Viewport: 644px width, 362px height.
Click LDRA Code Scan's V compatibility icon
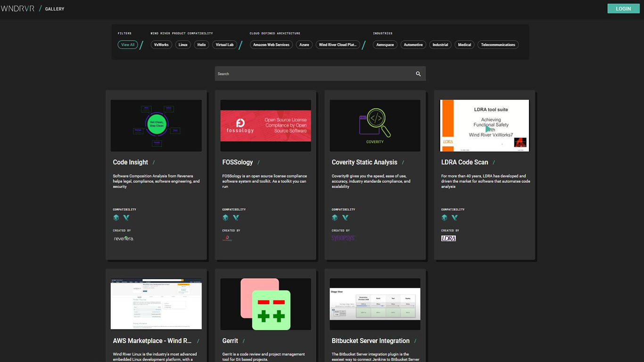point(454,218)
